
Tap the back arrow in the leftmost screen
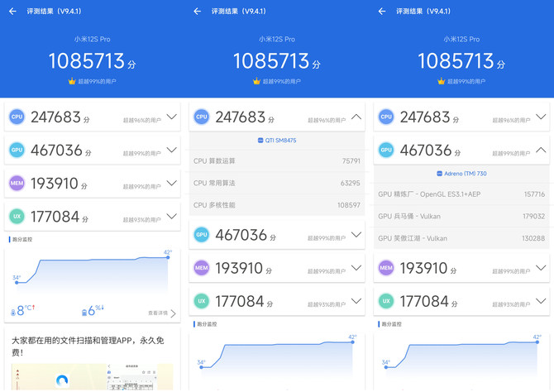(12, 12)
